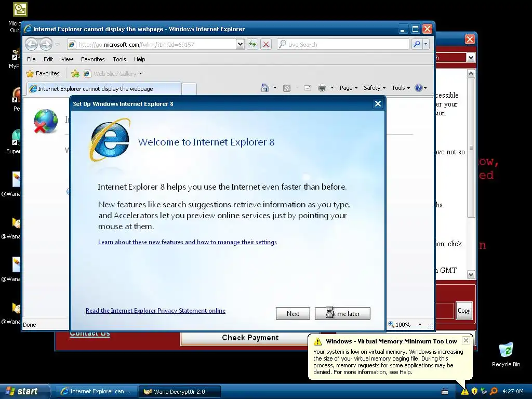Open the Safety command bar menu
Screen dimensions: 532x399
click(x=375, y=88)
